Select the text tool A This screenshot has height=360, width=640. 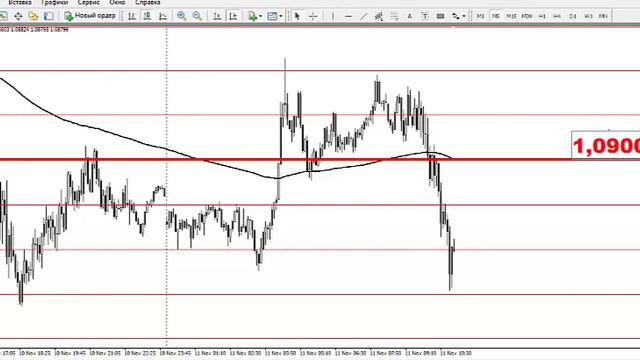pyautogui.click(x=409, y=16)
